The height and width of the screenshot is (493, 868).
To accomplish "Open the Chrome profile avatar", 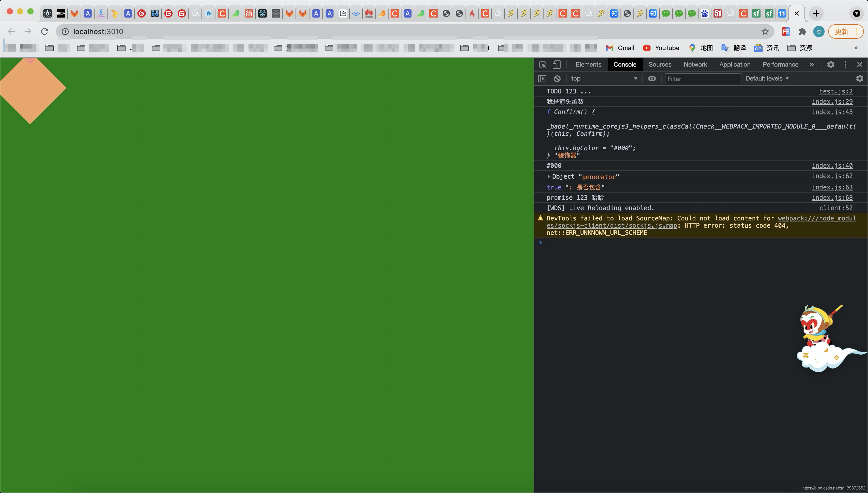I will coord(819,31).
